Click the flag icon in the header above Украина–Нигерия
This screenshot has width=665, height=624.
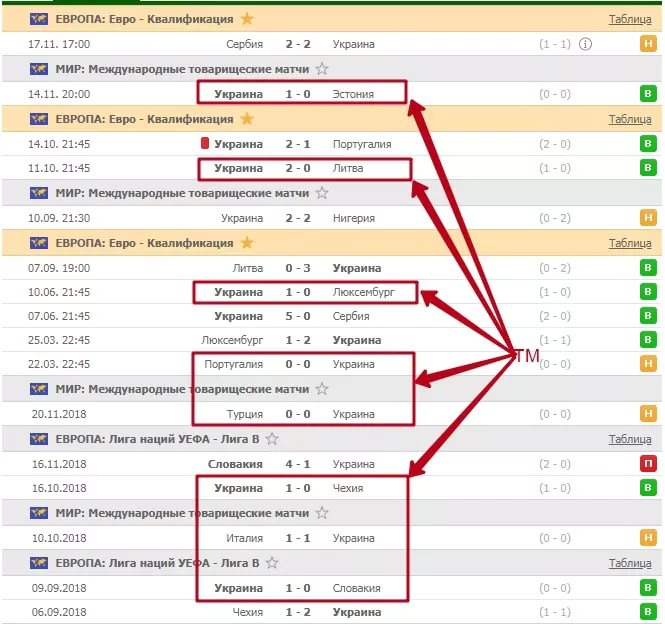point(39,193)
